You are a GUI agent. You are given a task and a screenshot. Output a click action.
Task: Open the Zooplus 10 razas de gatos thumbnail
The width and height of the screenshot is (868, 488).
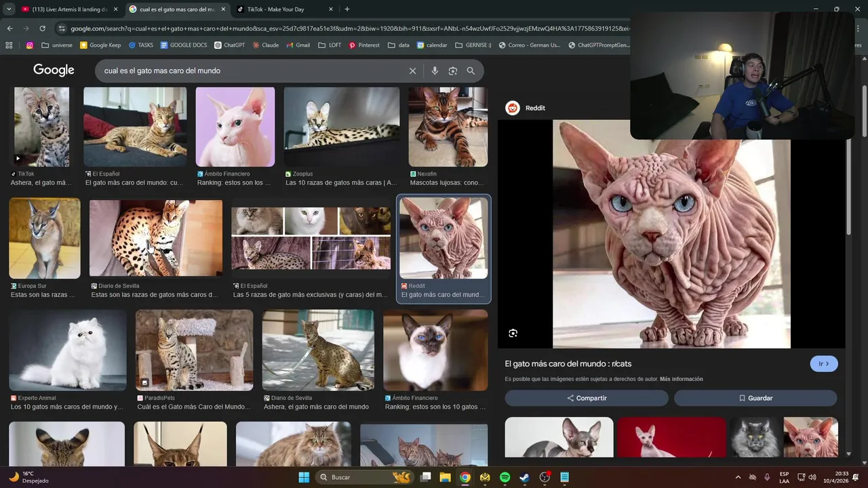click(342, 127)
